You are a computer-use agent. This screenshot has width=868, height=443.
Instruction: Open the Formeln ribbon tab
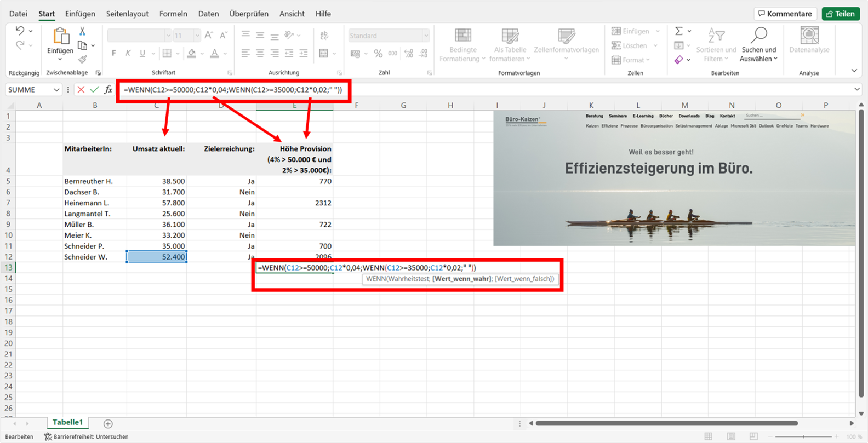click(173, 14)
